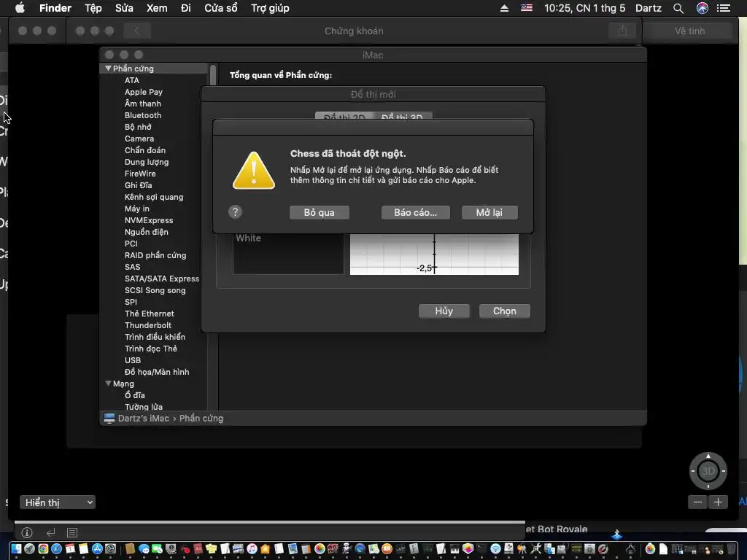
Task: Open the Apple menu
Action: coord(20,8)
